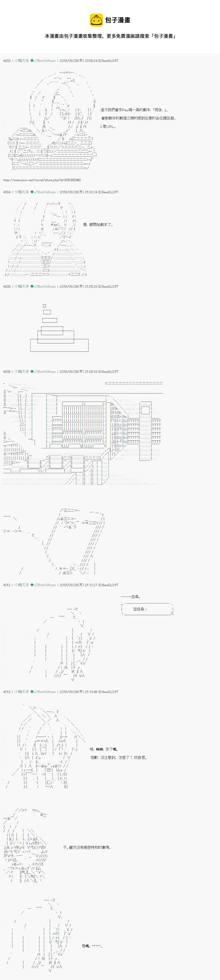
Task: Click the banner text about 包子漫畫收集整理
Action: point(110,36)
